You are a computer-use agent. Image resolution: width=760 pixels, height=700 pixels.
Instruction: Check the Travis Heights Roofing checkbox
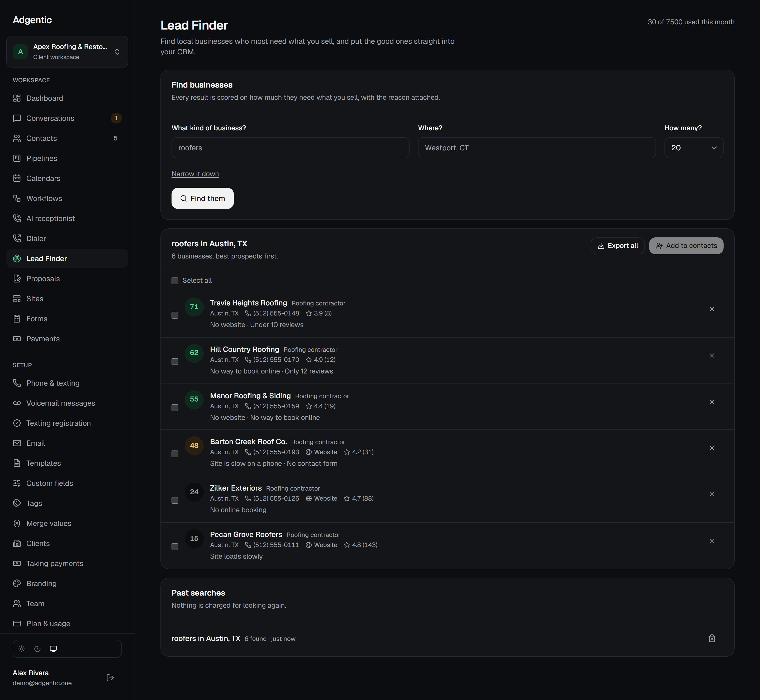click(x=175, y=315)
